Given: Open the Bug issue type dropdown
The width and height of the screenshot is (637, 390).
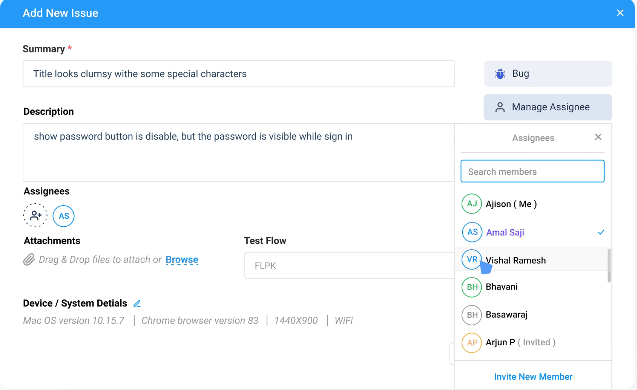Looking at the screenshot, I should point(548,74).
